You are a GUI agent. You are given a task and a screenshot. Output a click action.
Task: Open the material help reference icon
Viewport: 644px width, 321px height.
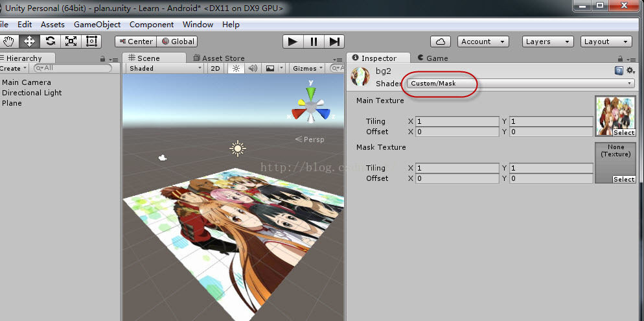(619, 71)
